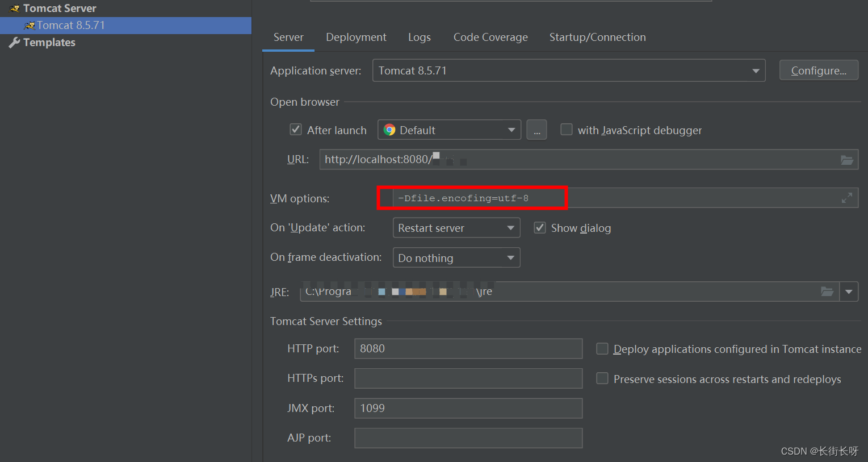Open the Application server dropdown

point(569,70)
